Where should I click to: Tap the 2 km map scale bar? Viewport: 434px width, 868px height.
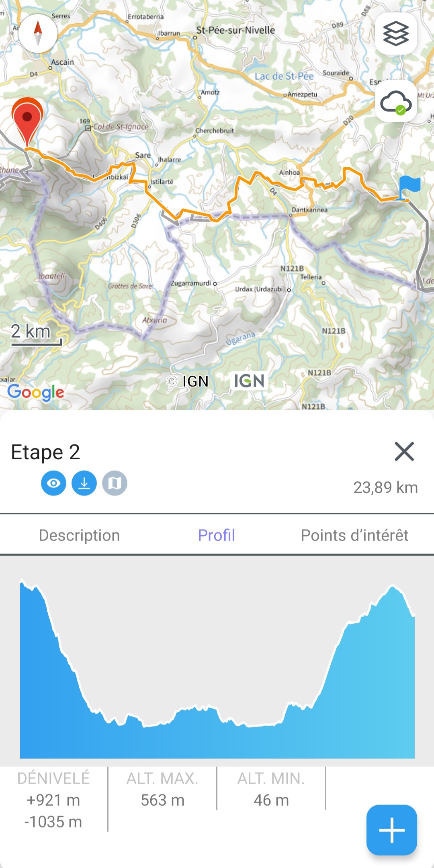pos(36,334)
